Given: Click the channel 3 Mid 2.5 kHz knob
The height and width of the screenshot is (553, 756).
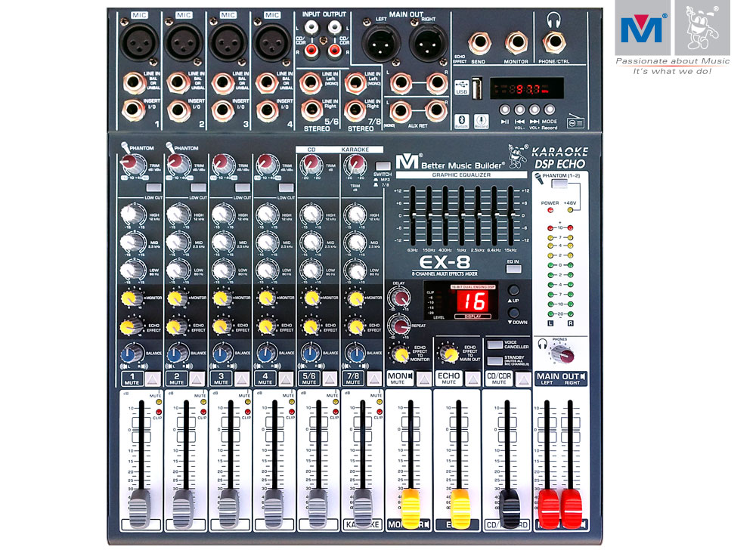Looking at the screenshot, I should [222, 243].
